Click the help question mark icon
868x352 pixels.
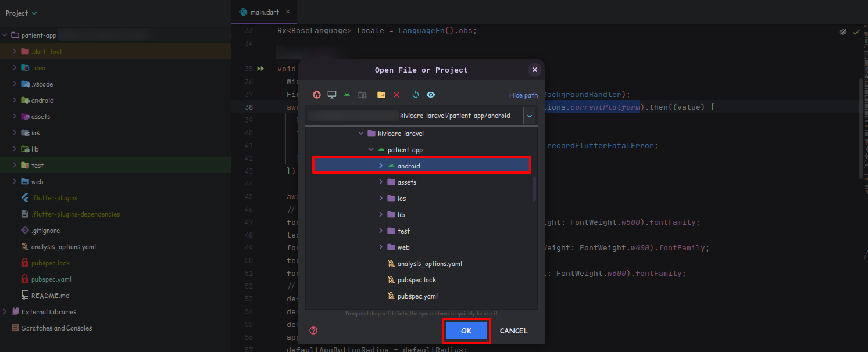click(x=313, y=331)
